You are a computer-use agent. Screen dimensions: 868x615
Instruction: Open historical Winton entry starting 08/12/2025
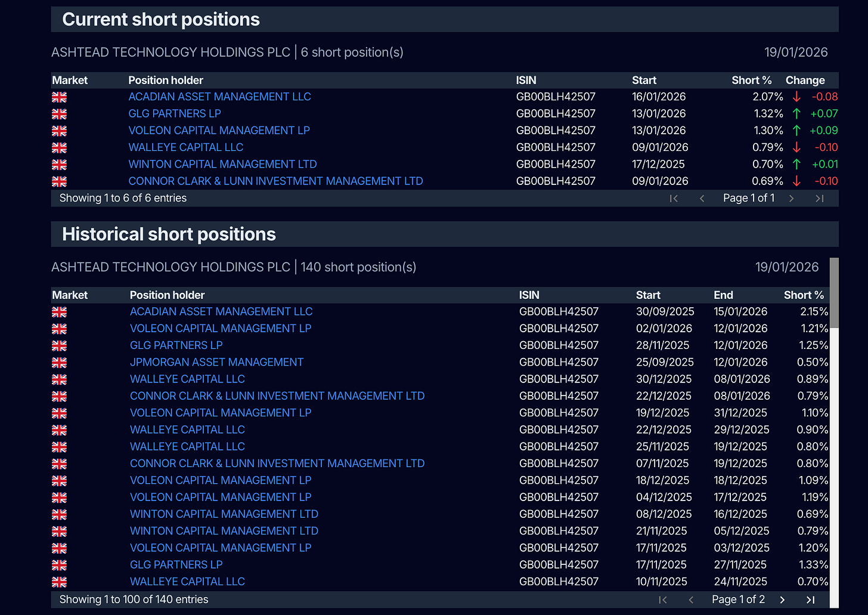tap(224, 514)
